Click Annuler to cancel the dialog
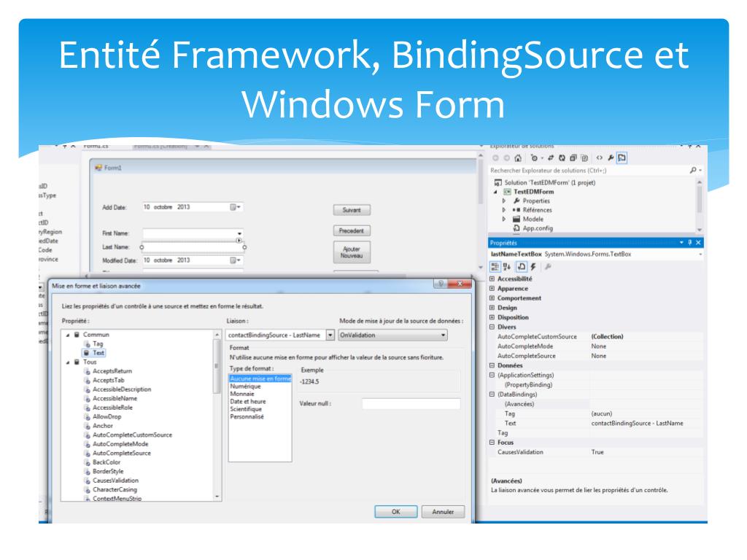747x560 pixels. point(443,512)
